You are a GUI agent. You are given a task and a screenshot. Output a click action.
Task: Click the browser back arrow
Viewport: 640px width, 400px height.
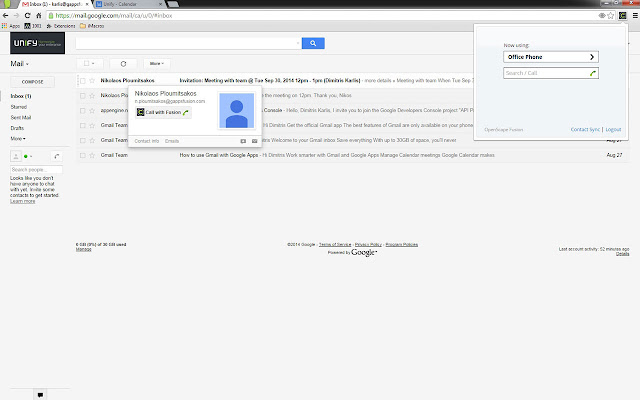(5, 16)
